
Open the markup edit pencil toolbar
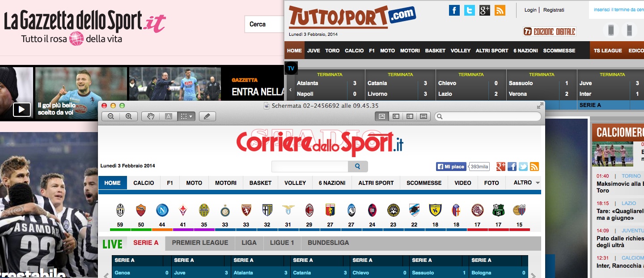(207, 116)
